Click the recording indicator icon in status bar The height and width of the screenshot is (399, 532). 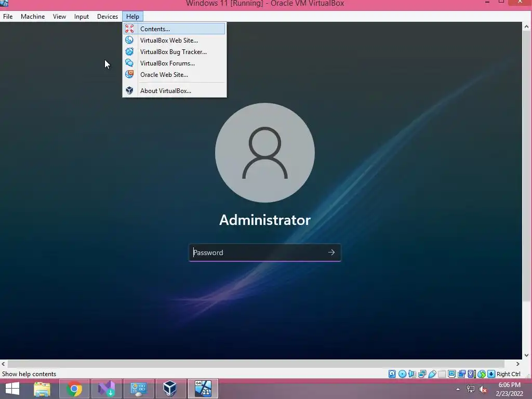(461, 374)
